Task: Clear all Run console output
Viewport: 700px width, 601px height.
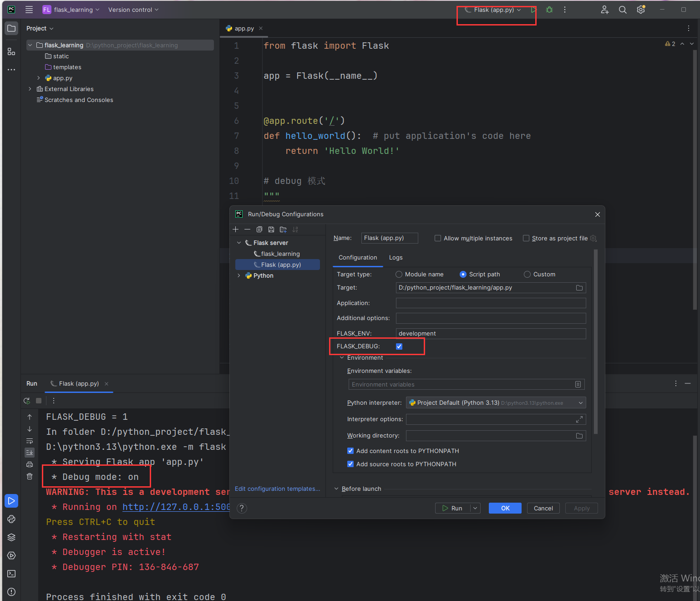Action: (x=30, y=476)
